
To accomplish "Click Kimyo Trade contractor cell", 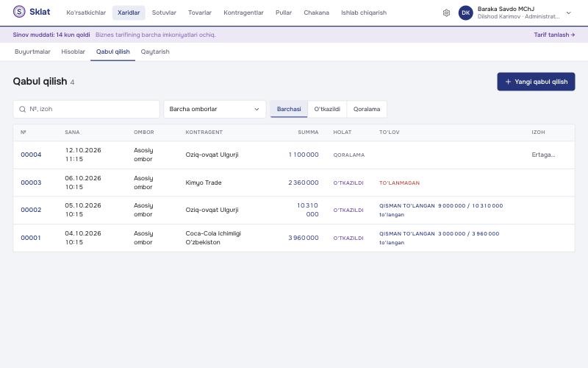I will point(204,183).
